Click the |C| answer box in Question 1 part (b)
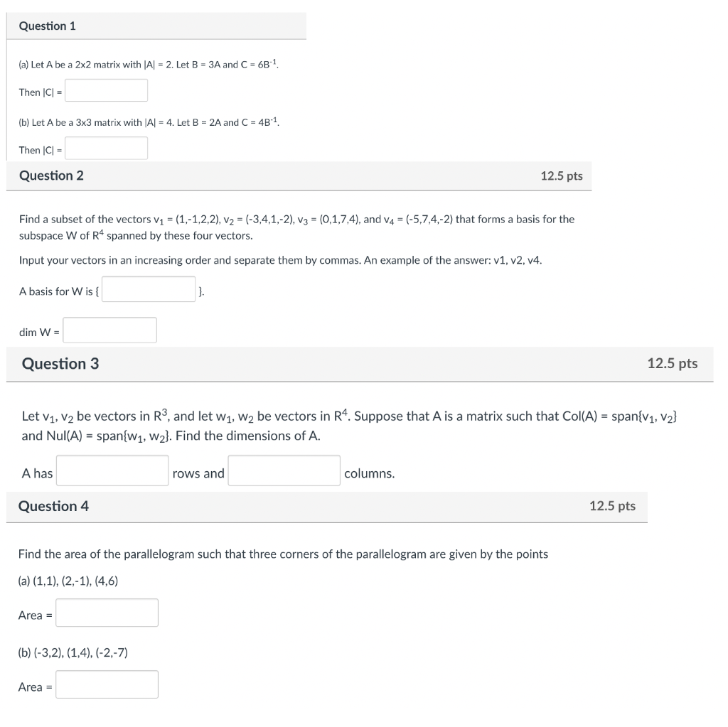The height and width of the screenshot is (727, 728). (105, 148)
